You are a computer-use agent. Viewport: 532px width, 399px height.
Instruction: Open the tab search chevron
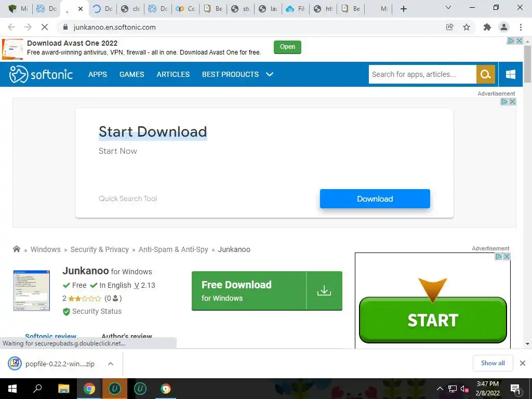[448, 7]
